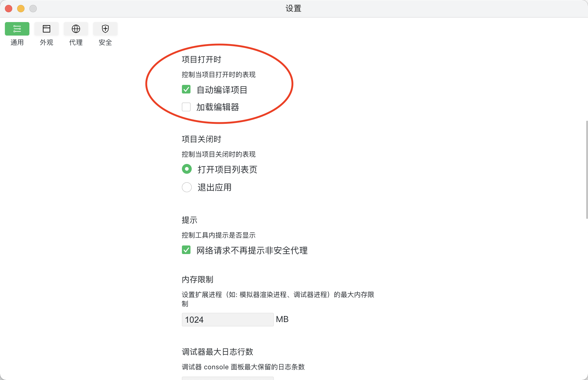The image size is (588, 380).
Task: Click the 外观 tab label text
Action: click(x=47, y=42)
